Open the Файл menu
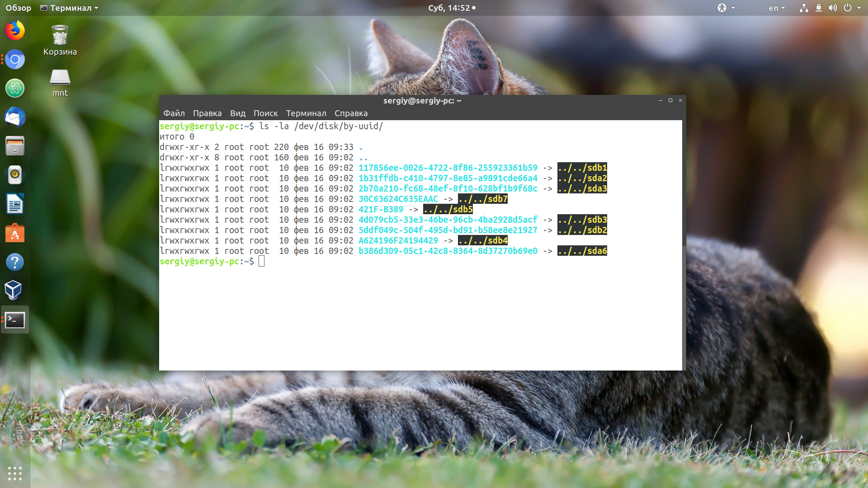Viewport: 868px width, 488px height. (174, 113)
